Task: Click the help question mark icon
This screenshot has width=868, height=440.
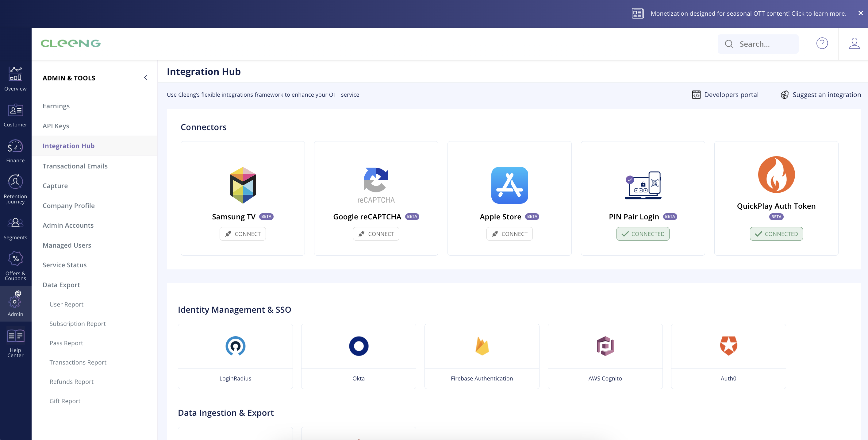Action: pyautogui.click(x=822, y=44)
